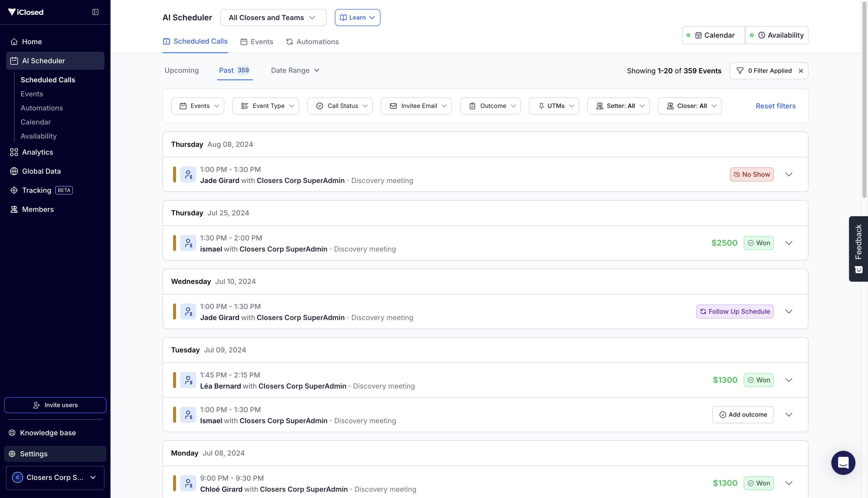
Task: Open Global Data from the sidebar
Action: (x=41, y=171)
